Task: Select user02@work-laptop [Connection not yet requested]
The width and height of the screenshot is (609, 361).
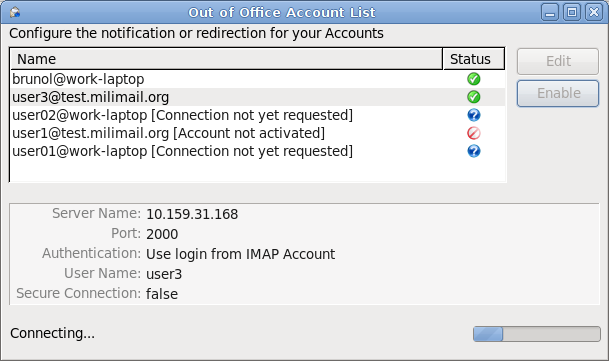Action: coord(258,115)
